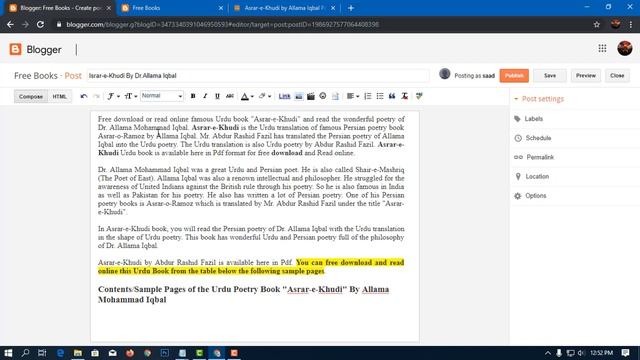Toggle strikethrough formatting
This screenshot has height=360, width=640.
tap(230, 96)
